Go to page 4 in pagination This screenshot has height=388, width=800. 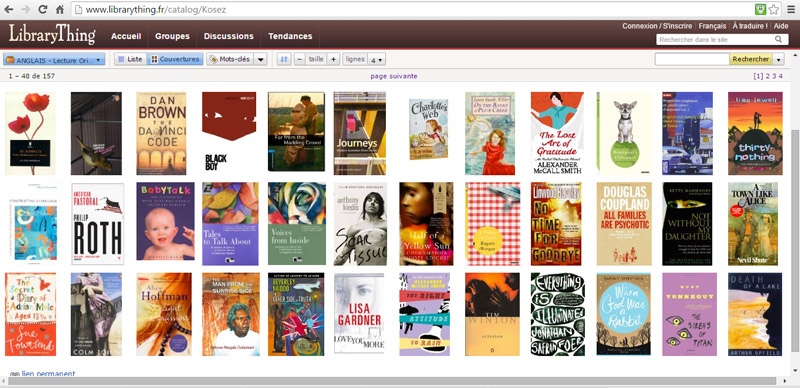(781, 76)
